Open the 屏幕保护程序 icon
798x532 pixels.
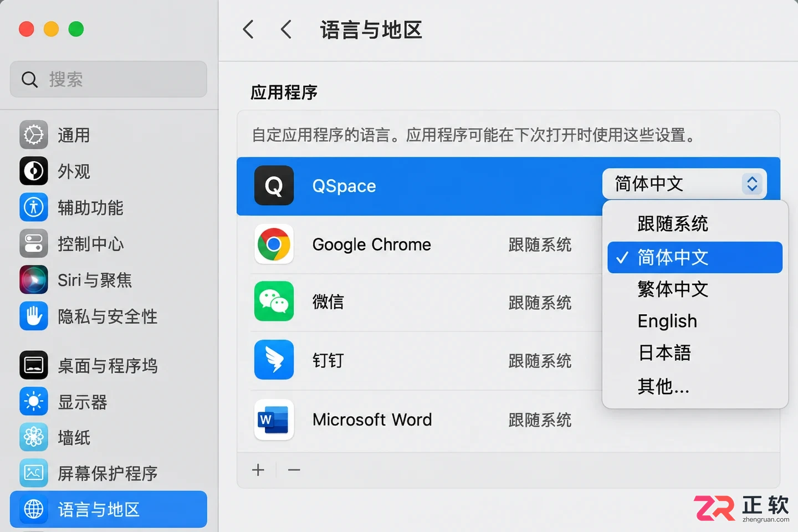pyautogui.click(x=34, y=473)
